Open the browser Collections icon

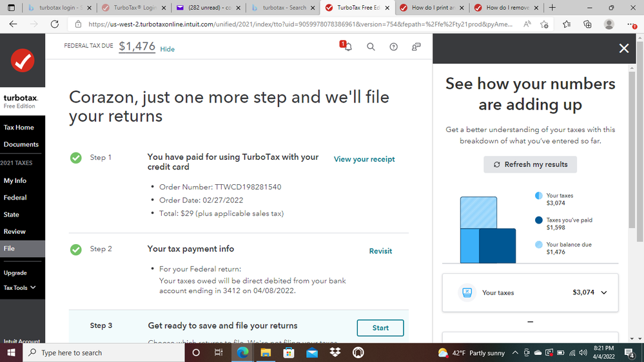pos(588,24)
